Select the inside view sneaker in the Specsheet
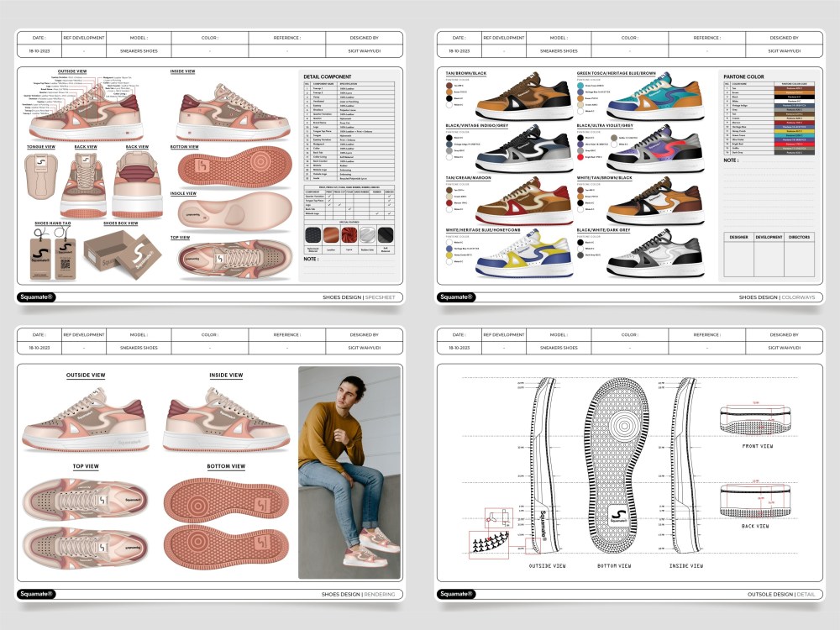Screen dimensions: 840x630 232,111
